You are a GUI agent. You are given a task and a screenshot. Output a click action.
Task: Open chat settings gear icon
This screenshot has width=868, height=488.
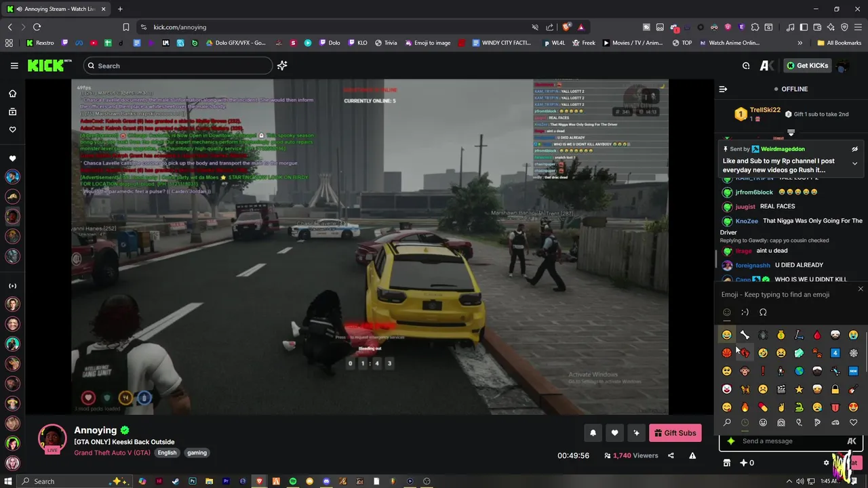coord(826,463)
